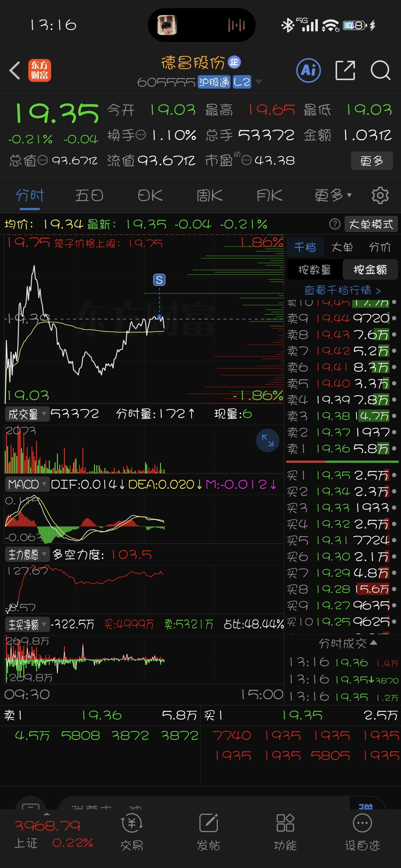401x868 pixels.
Task: Tap the dot beside 卖5 row
Action: pyautogui.click(x=394, y=383)
